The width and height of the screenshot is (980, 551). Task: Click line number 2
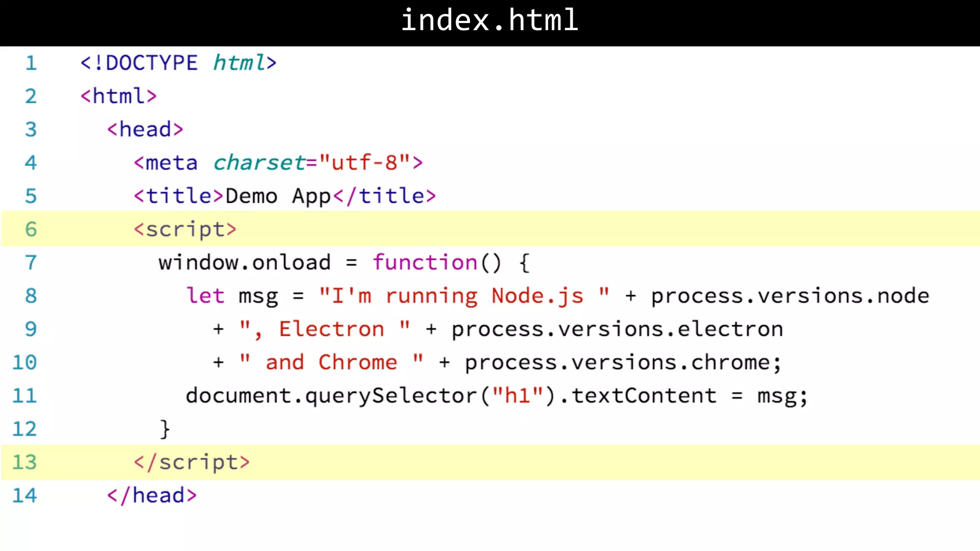click(31, 96)
